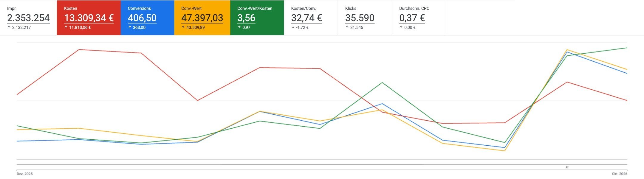Select the cost per conversion 32,74 €
Image resolution: width=644 pixels, height=179 pixels.
pyautogui.click(x=306, y=18)
